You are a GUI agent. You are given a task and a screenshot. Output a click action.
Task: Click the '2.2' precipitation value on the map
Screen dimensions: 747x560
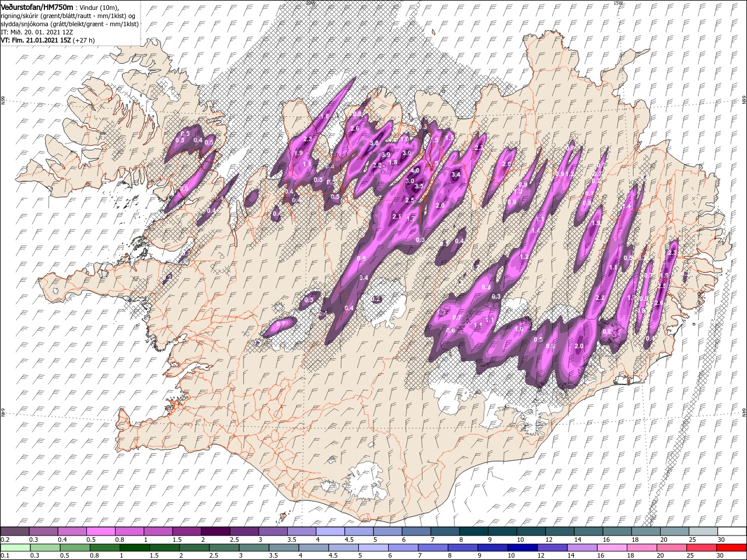click(600, 297)
